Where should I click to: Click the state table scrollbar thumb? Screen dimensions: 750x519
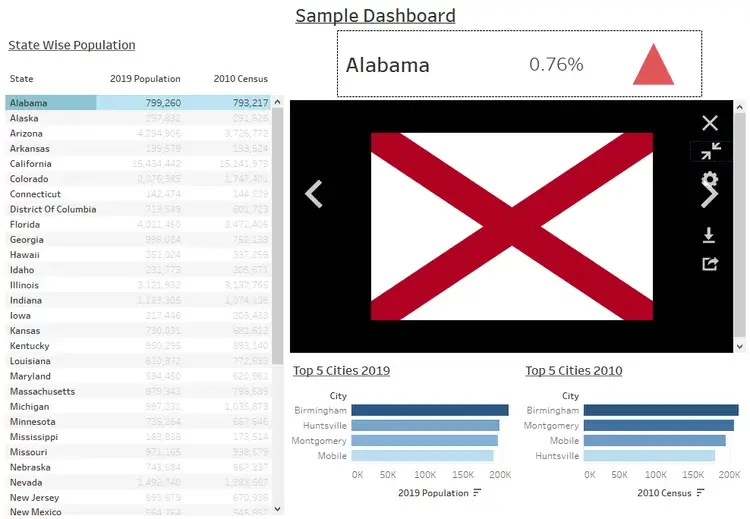pos(277,236)
